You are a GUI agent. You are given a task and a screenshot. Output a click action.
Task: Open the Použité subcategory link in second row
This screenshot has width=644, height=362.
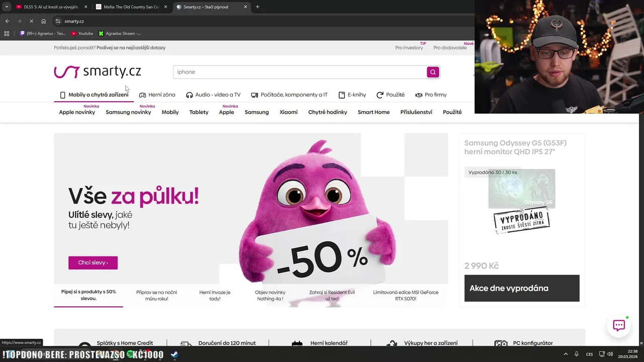coord(452,112)
